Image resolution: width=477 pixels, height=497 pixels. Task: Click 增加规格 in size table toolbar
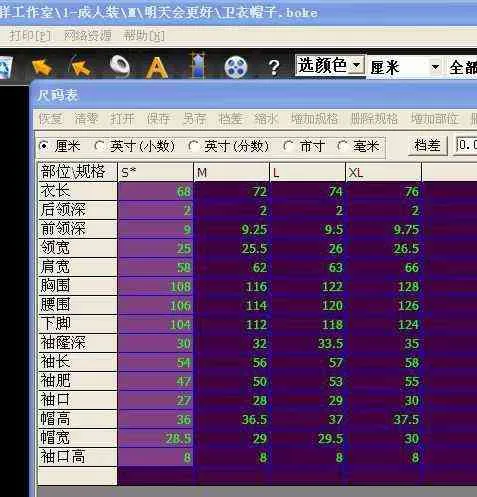pyautogui.click(x=314, y=119)
